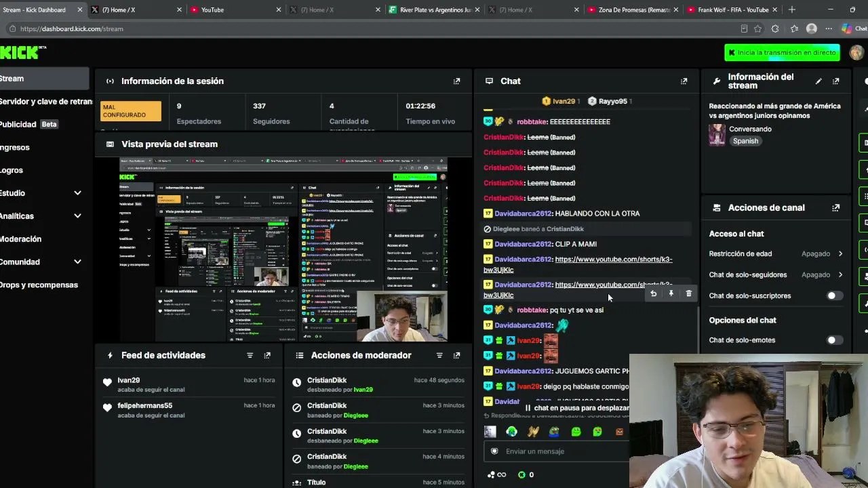Image resolution: width=868 pixels, height=488 pixels.
Task: Click the Spanish language tag
Action: (745, 141)
